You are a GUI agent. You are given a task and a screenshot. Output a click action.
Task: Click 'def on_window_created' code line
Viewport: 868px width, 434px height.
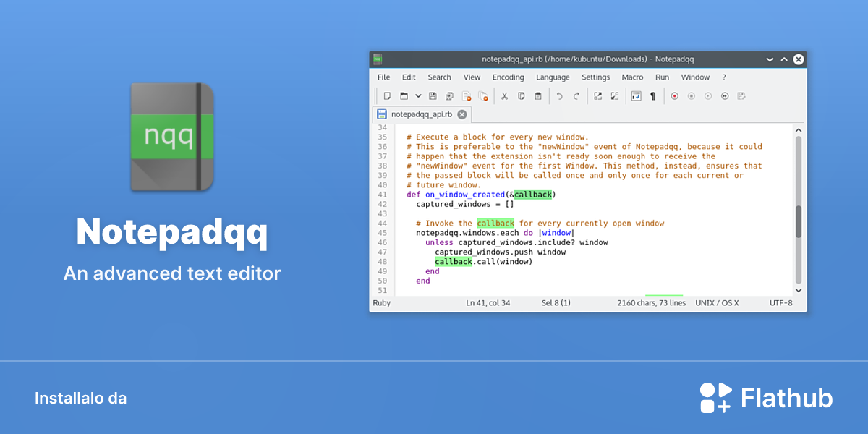(x=481, y=195)
